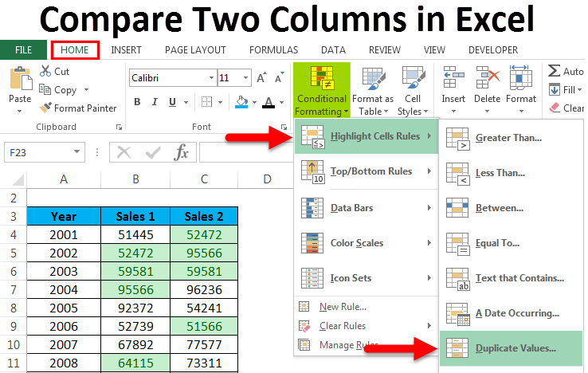Switch to the REVIEW tab
This screenshot has width=588, height=373.
click(x=385, y=50)
